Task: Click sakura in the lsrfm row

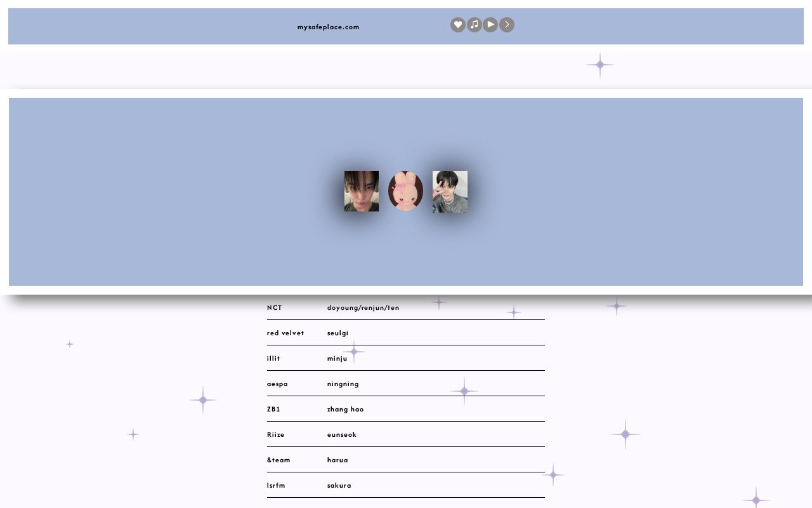Action: 339,485
